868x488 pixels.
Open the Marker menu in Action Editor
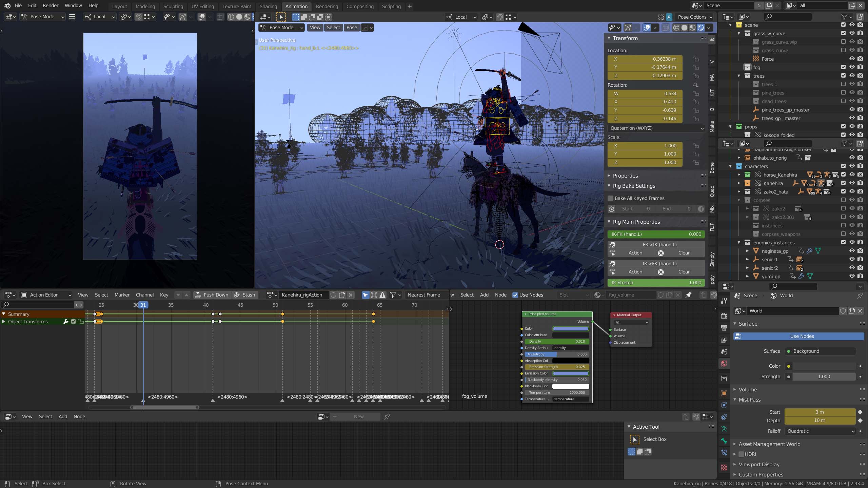pyautogui.click(x=122, y=295)
